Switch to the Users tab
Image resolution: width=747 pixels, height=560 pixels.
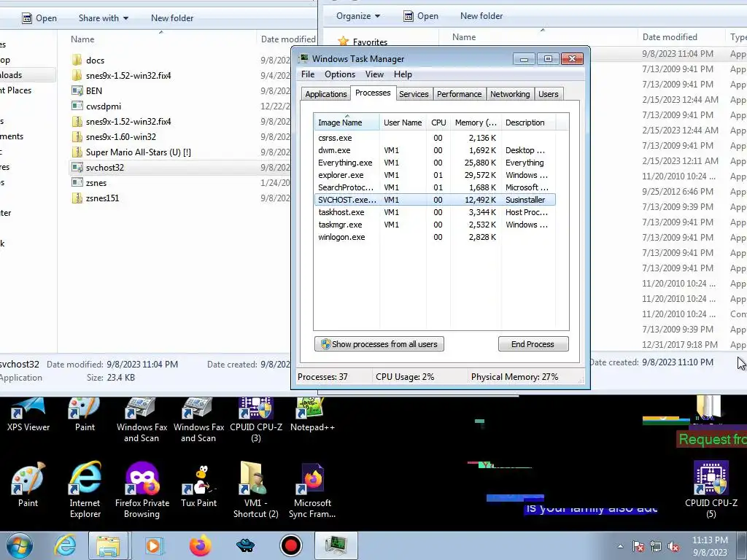549,94
